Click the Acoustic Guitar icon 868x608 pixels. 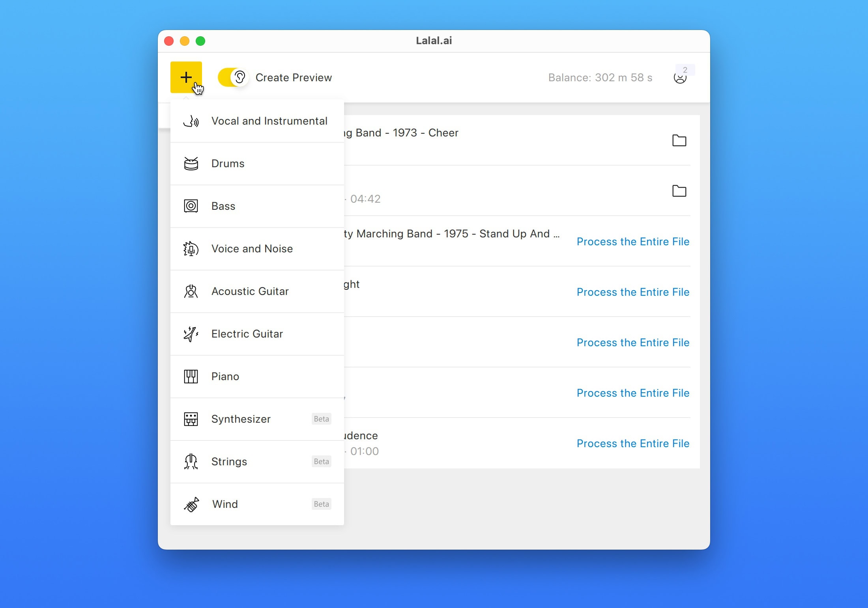[x=191, y=291]
